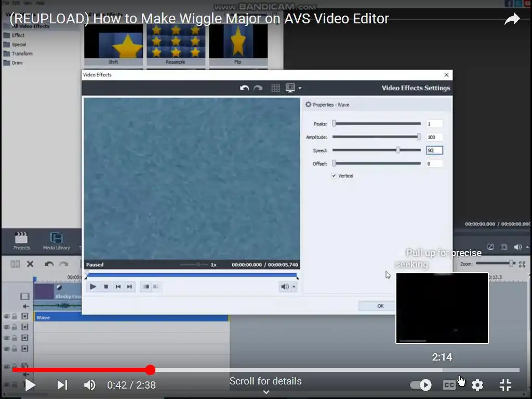Image resolution: width=532 pixels, height=399 pixels.
Task: Select the Wave effect block on timeline
Action: point(131,317)
